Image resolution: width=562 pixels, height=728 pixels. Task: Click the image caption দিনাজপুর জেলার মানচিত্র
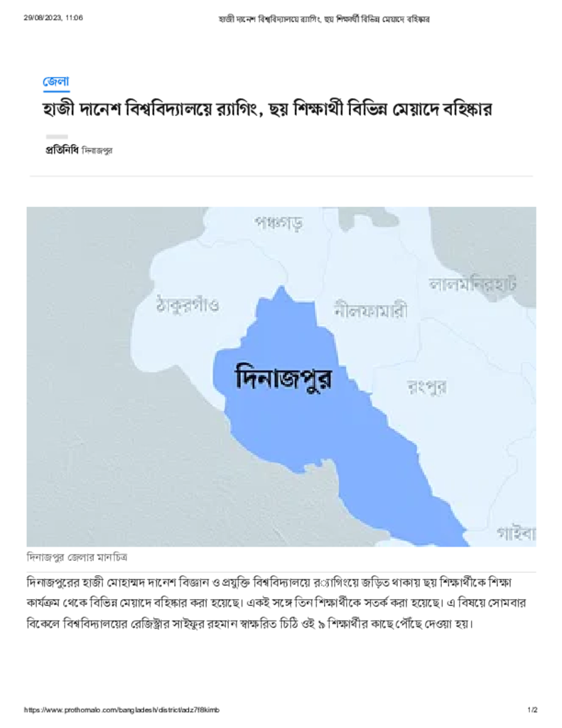pyautogui.click(x=77, y=556)
